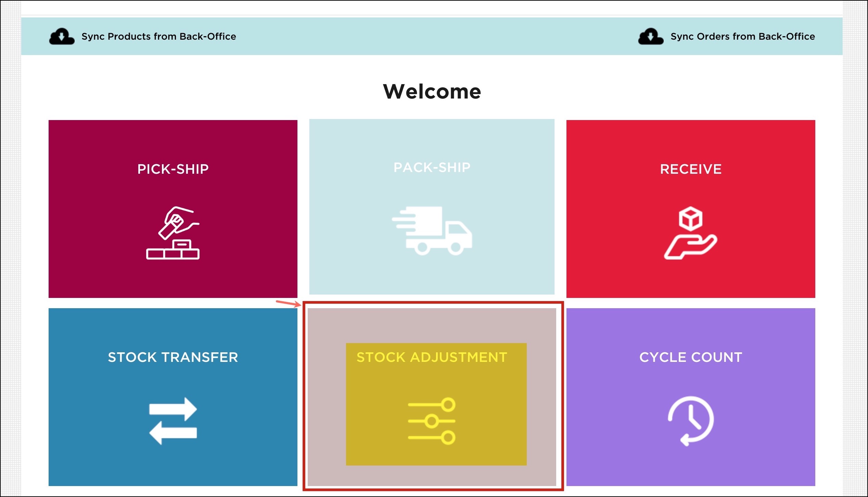
Task: Click the Sync Products cloud download icon
Action: tap(62, 37)
